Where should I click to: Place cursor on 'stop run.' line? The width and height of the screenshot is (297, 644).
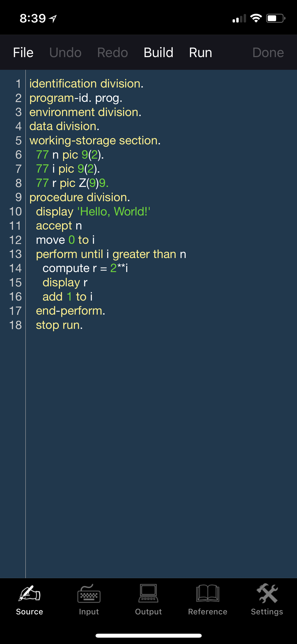point(59,325)
